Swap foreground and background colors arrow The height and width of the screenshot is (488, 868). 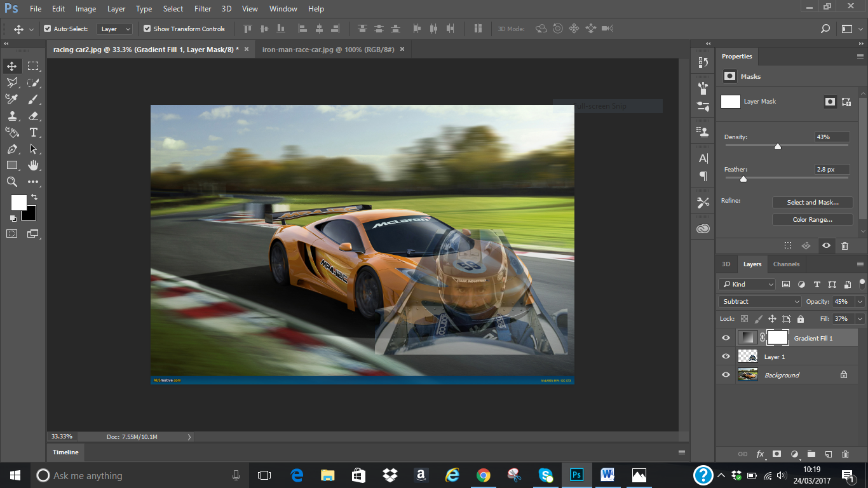click(34, 198)
